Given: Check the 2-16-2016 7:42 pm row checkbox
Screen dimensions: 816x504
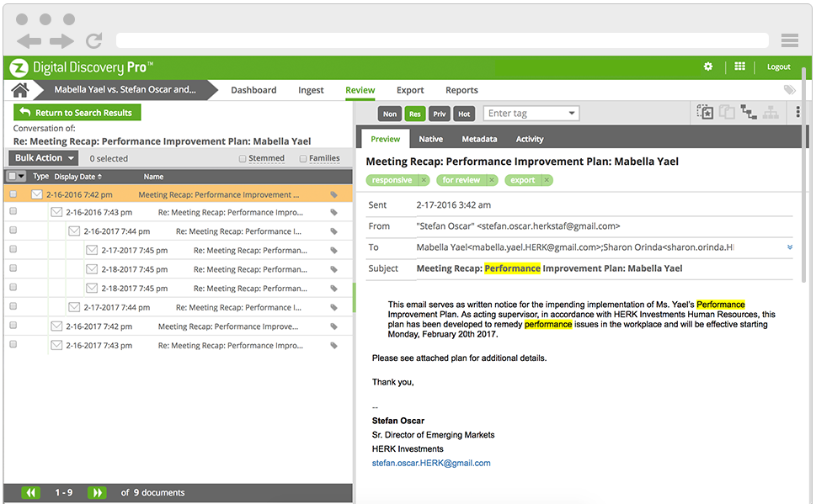Looking at the screenshot, I should [x=13, y=194].
